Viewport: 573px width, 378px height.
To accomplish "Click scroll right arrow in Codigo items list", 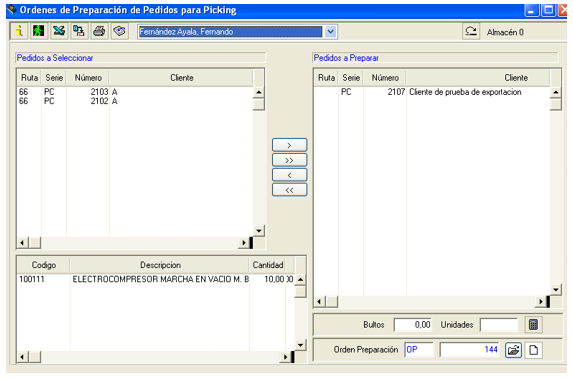I will click(x=285, y=357).
